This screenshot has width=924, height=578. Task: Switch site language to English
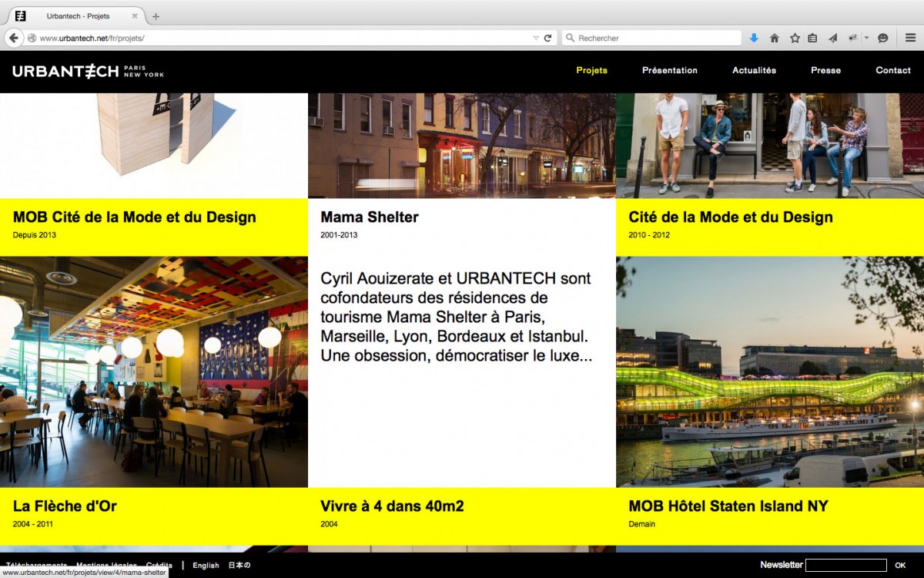click(206, 565)
